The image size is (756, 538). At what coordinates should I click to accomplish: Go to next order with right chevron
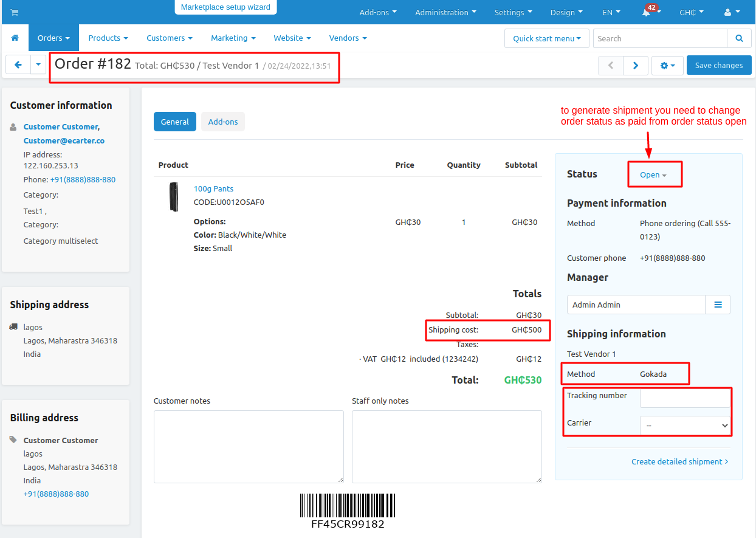pyautogui.click(x=635, y=65)
